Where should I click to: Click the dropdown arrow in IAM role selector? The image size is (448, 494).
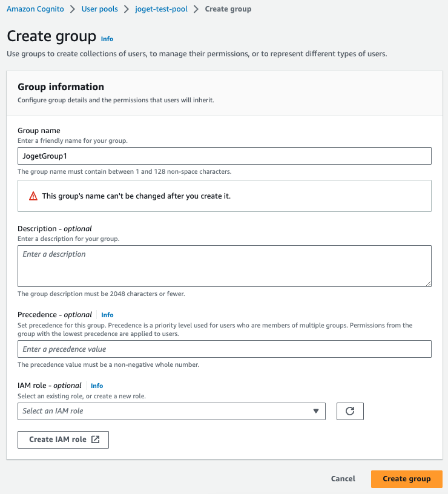315,411
